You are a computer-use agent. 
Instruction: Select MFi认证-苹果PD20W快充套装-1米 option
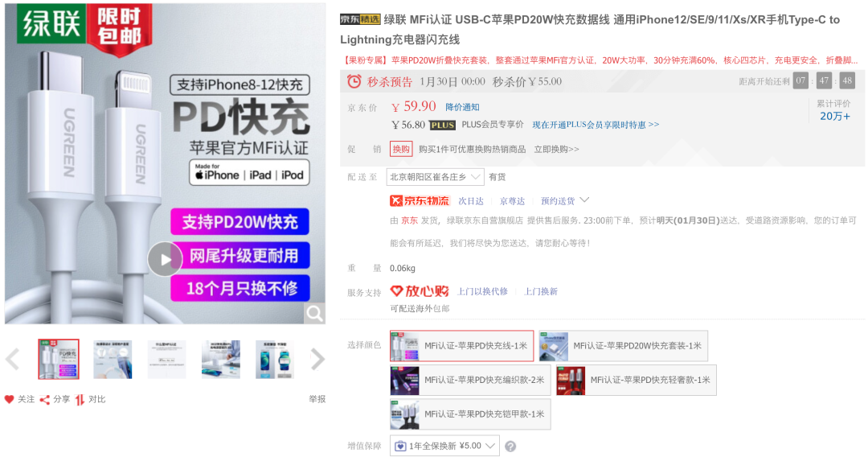[624, 346]
